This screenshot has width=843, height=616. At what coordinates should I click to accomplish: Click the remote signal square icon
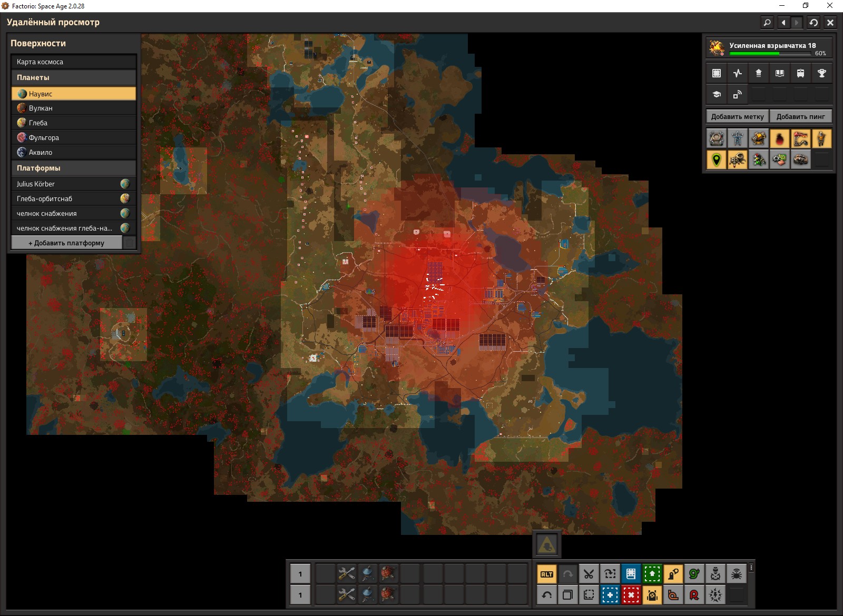tap(738, 94)
